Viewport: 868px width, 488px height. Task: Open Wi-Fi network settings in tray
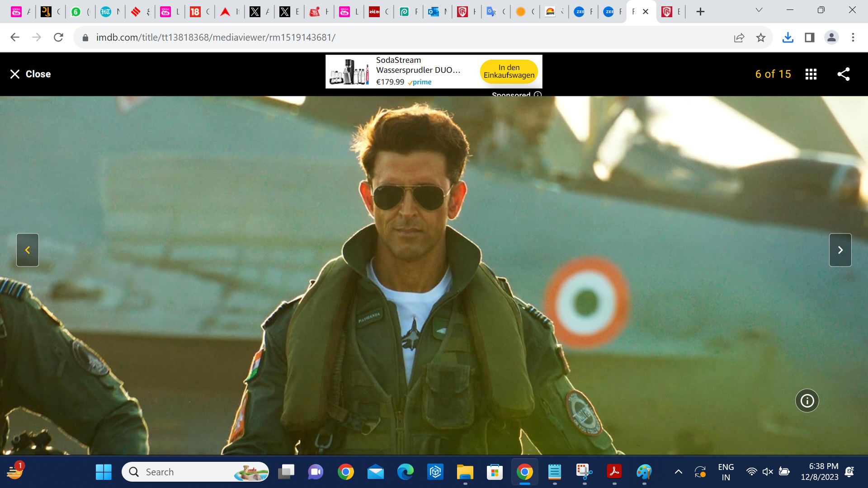751,472
